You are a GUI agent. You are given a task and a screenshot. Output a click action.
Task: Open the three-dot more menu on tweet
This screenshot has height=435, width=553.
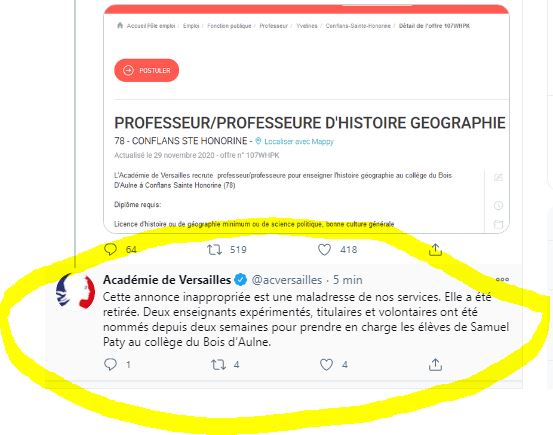tap(502, 279)
